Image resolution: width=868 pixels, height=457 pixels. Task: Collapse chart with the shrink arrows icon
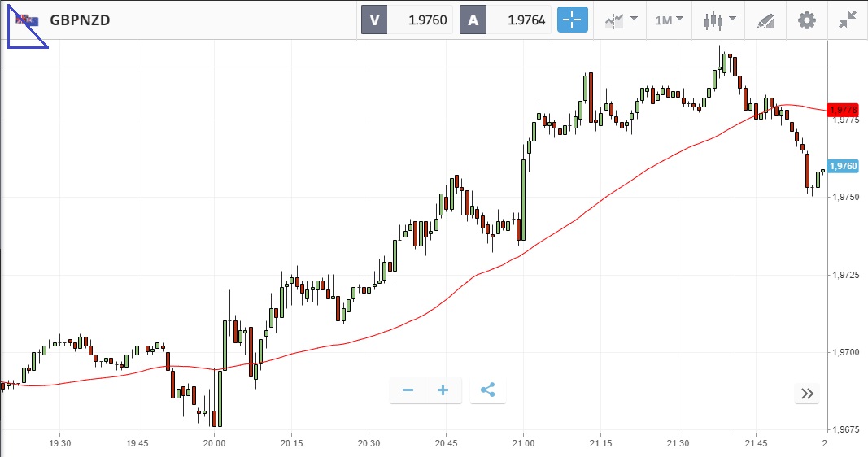(x=848, y=20)
